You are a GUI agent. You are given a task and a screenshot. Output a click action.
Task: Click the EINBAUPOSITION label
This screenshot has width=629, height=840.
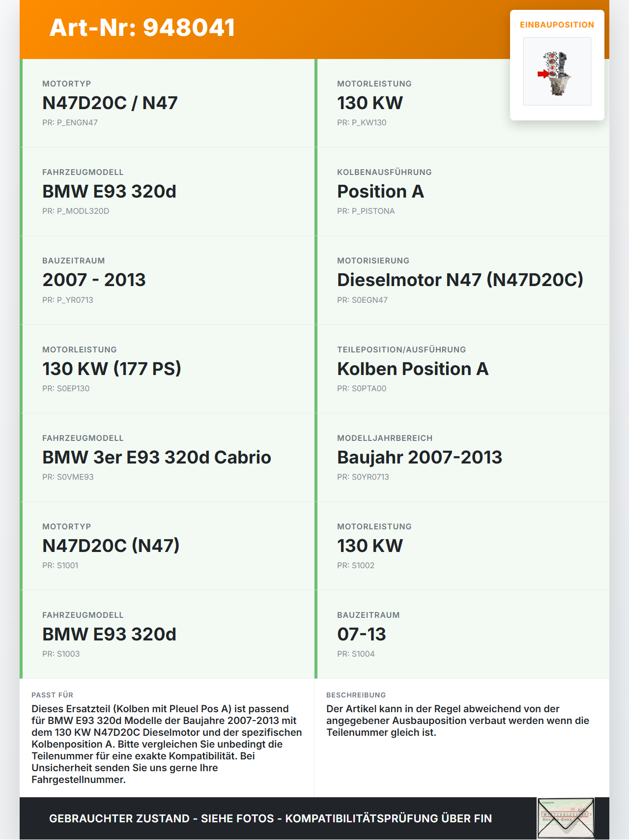coord(557,25)
